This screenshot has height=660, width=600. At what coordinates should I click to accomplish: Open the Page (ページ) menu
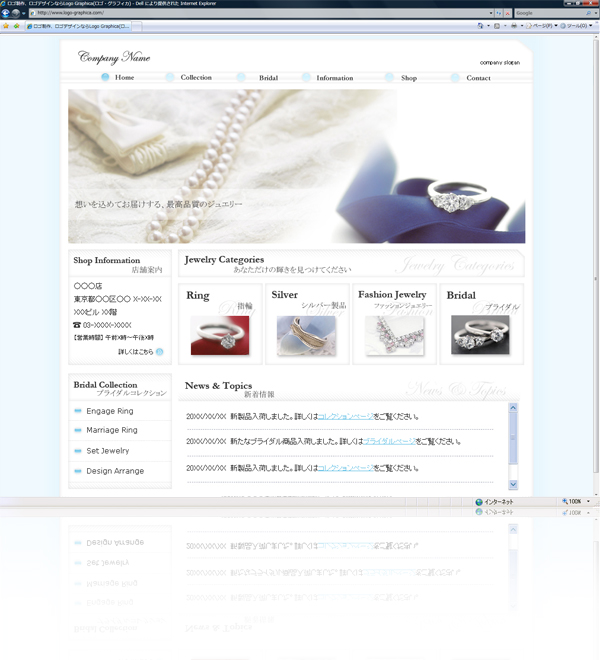(x=542, y=26)
